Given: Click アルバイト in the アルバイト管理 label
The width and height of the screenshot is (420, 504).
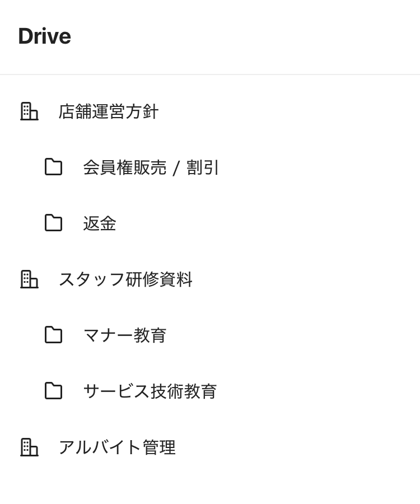Looking at the screenshot, I should point(100,447).
